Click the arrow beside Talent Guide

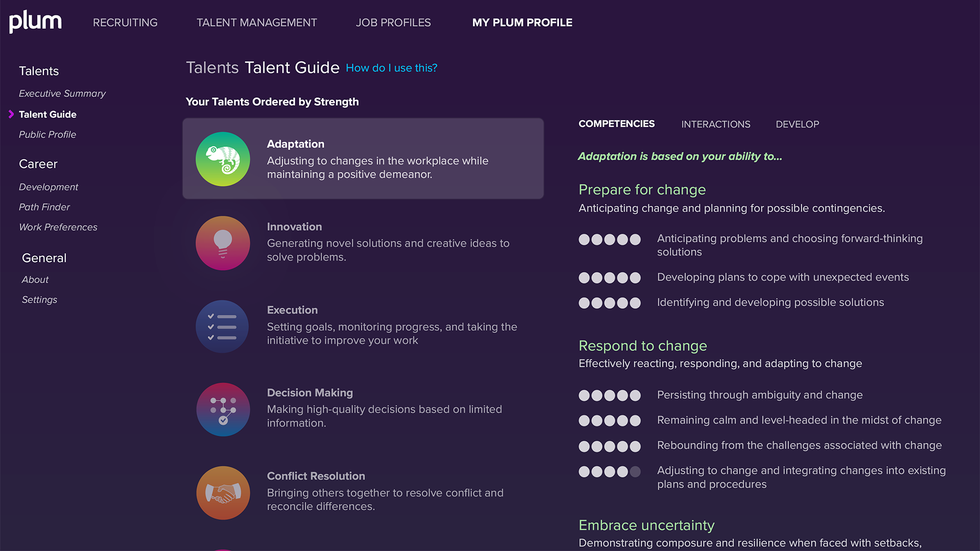click(11, 114)
